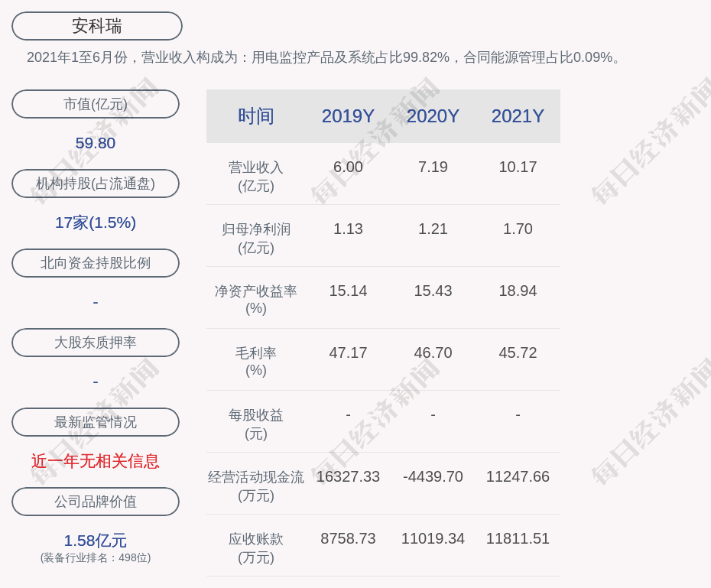The height and width of the screenshot is (588, 711).
Task: Select the 2020Y column header
Action: 433,116
